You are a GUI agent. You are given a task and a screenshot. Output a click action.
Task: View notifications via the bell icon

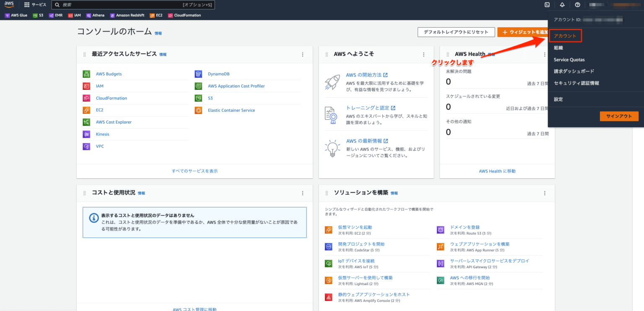[x=562, y=5]
